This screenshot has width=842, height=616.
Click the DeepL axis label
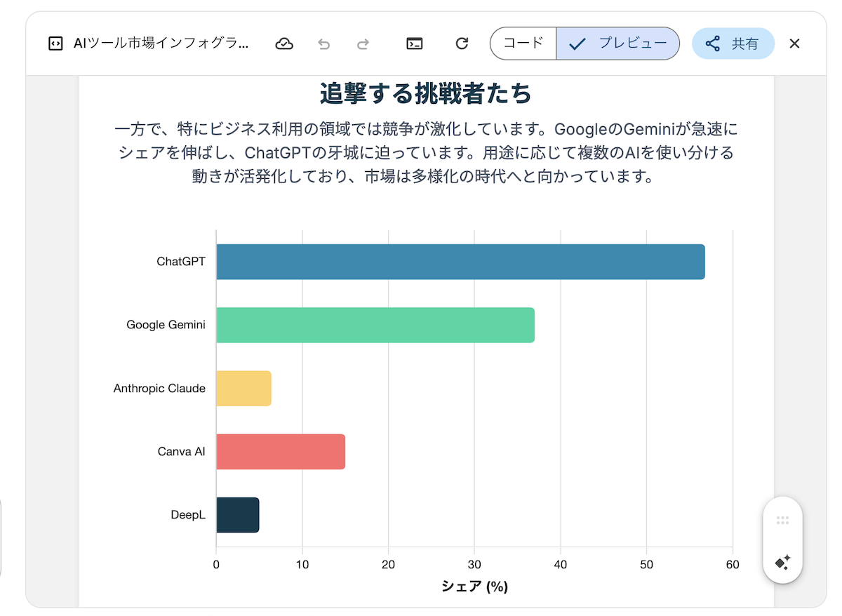tap(188, 514)
